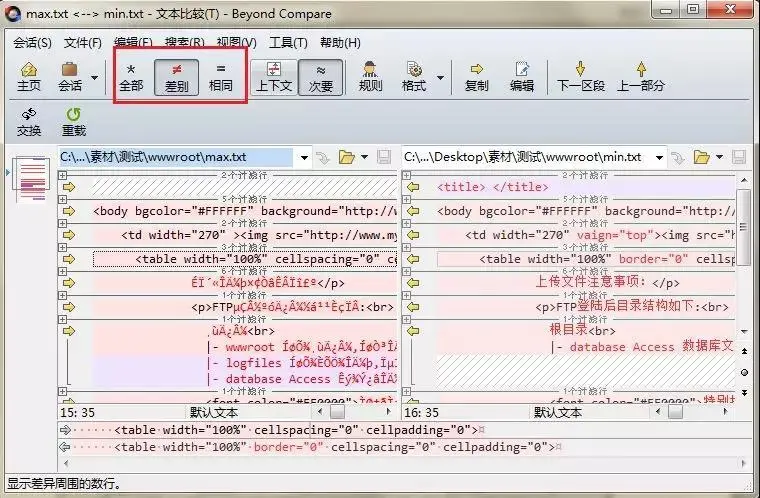This screenshot has height=498, width=760.
Task: Toggle 次要 minor differences
Action: (320, 78)
